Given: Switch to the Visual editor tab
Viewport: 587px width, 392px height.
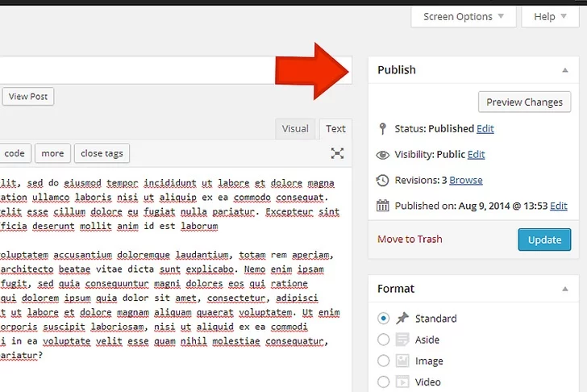Looking at the screenshot, I should tap(295, 128).
